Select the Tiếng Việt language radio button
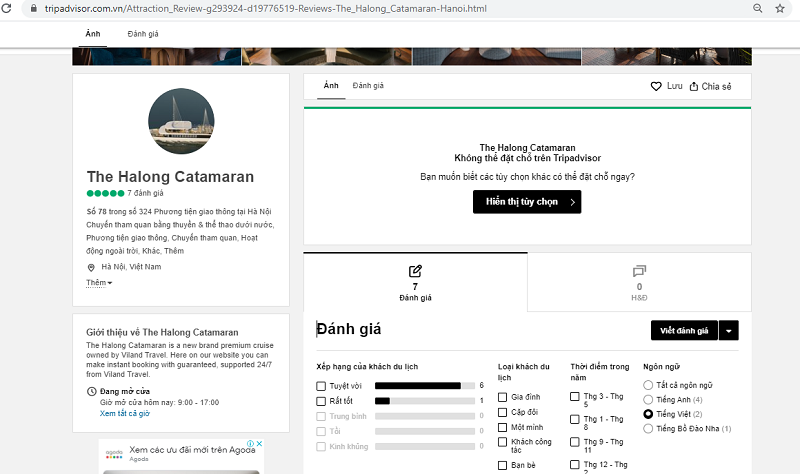The image size is (800, 474). 648,414
